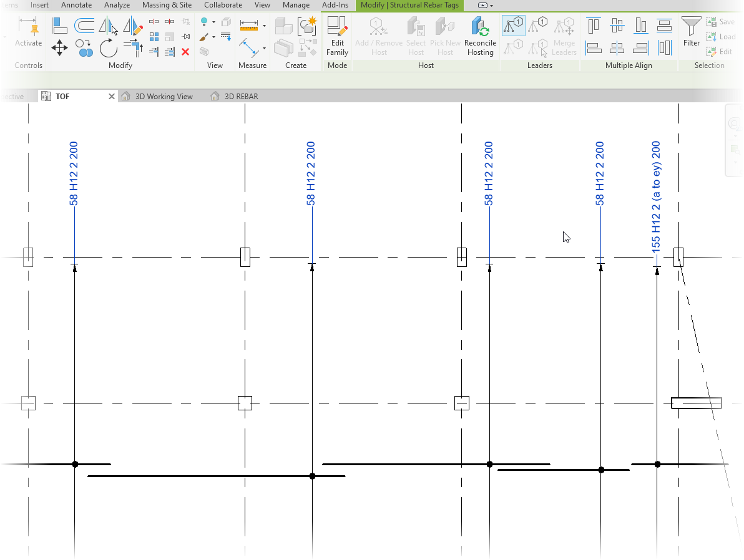Toggle the highlighted leader arrangement option

coord(514,26)
